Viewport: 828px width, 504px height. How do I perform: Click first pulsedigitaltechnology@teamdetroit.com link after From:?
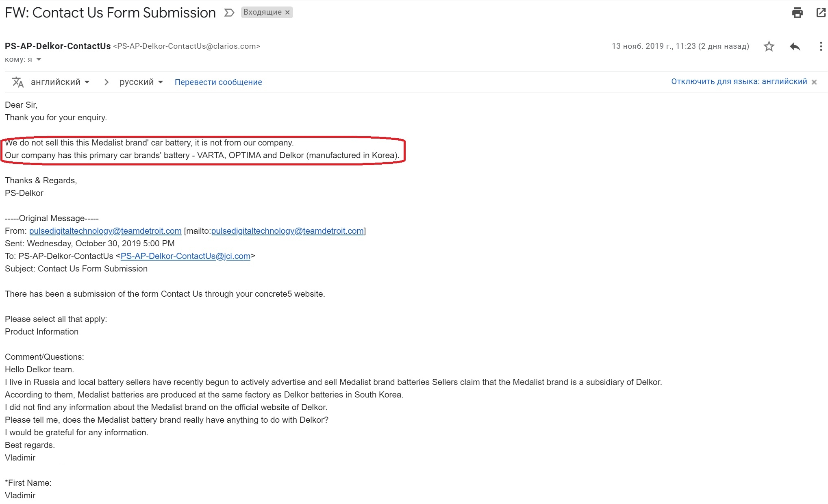105,231
